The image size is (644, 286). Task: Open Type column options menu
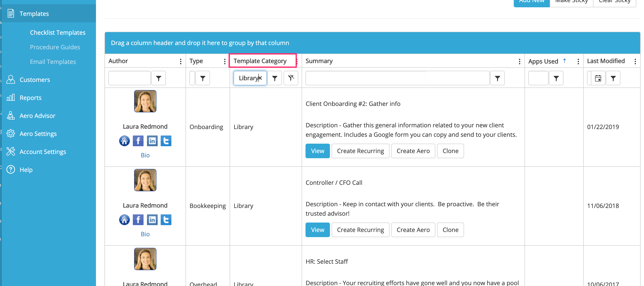pyautogui.click(x=225, y=61)
